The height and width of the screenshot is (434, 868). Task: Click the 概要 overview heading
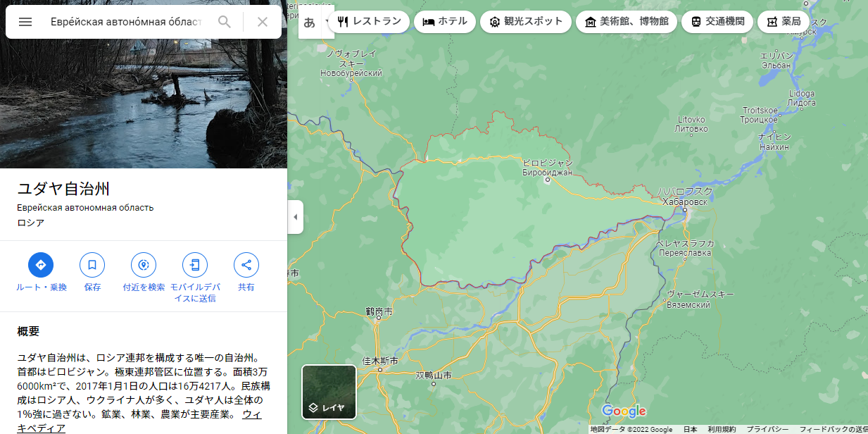click(x=28, y=331)
